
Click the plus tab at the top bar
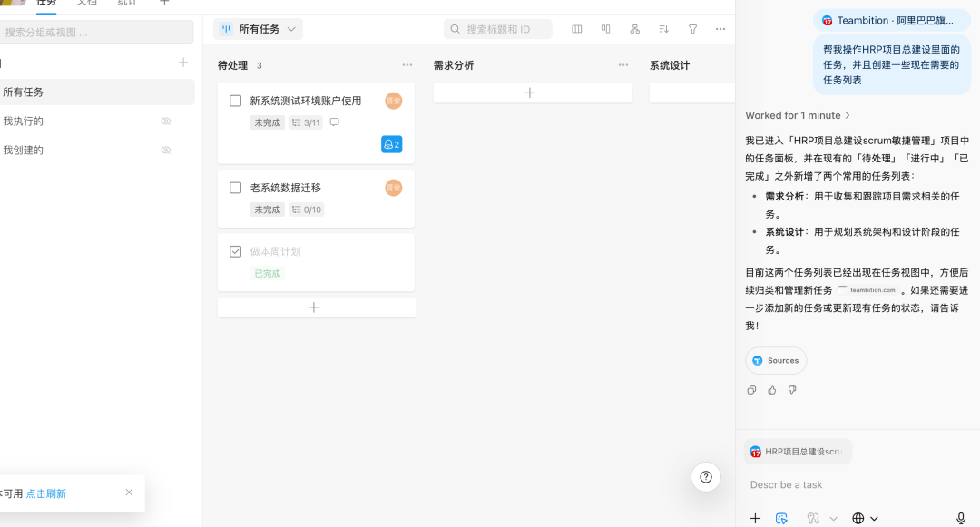(x=164, y=3)
